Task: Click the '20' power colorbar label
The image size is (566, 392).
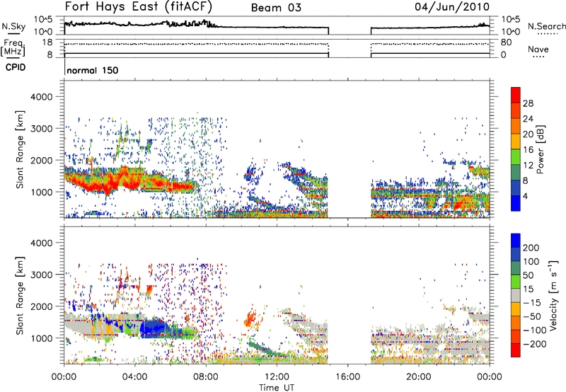Action: pos(528,134)
